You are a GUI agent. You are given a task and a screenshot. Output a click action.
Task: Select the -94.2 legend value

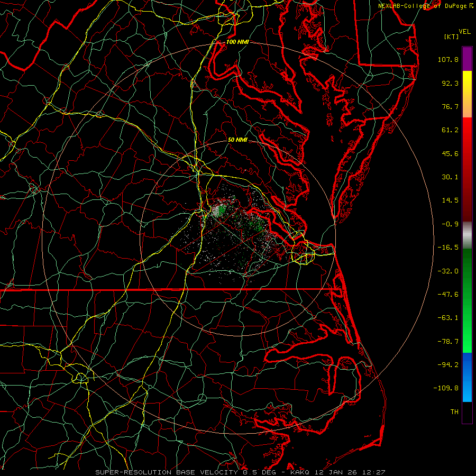[448, 365]
